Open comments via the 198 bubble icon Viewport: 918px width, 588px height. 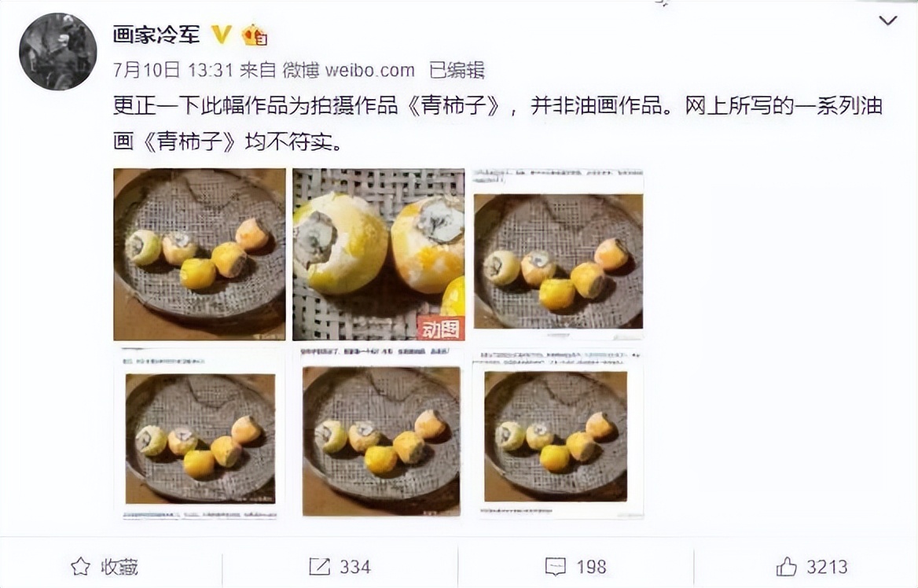coord(555,566)
